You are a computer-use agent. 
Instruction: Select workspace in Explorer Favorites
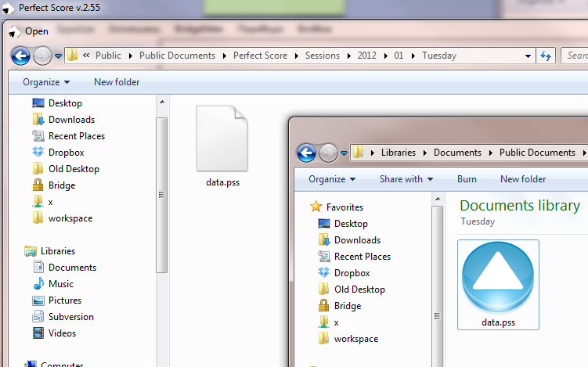(348, 340)
